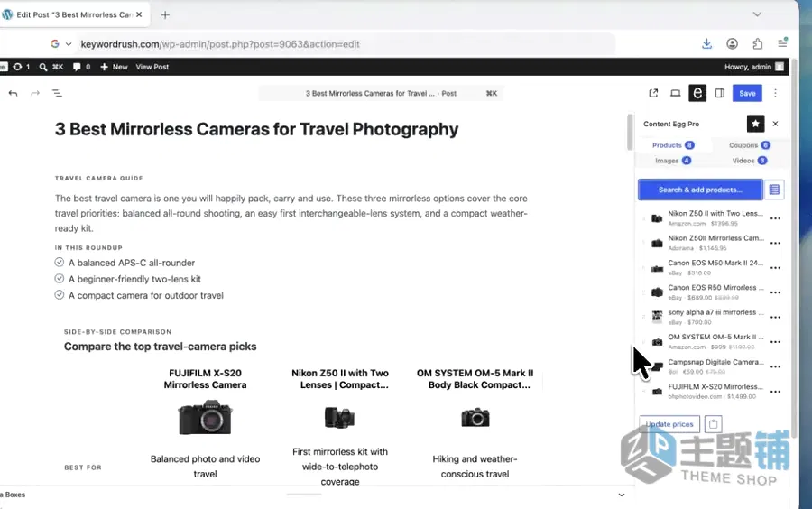The height and width of the screenshot is (509, 812).
Task: Click New in the admin bar
Action: click(x=114, y=67)
